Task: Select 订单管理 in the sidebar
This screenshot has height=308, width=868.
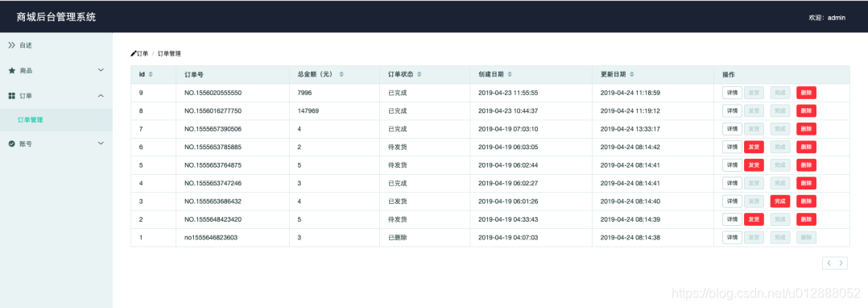Action: (56, 119)
